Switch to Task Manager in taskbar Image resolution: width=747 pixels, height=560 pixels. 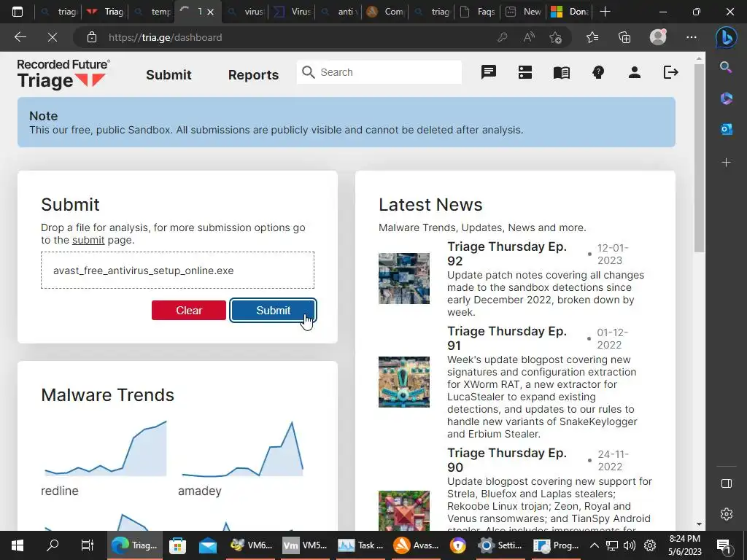tap(360, 545)
